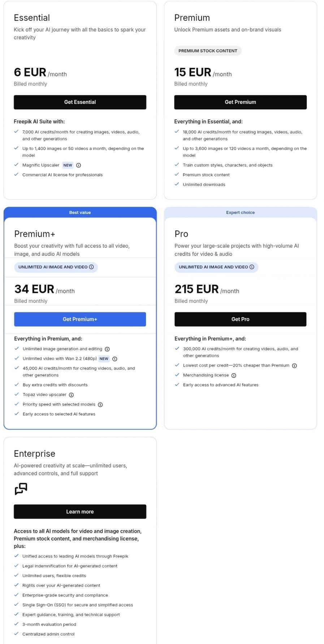Viewport: 324px width, 644px height.
Task: Click the Enterprise plan heading
Action: [x=34, y=454]
